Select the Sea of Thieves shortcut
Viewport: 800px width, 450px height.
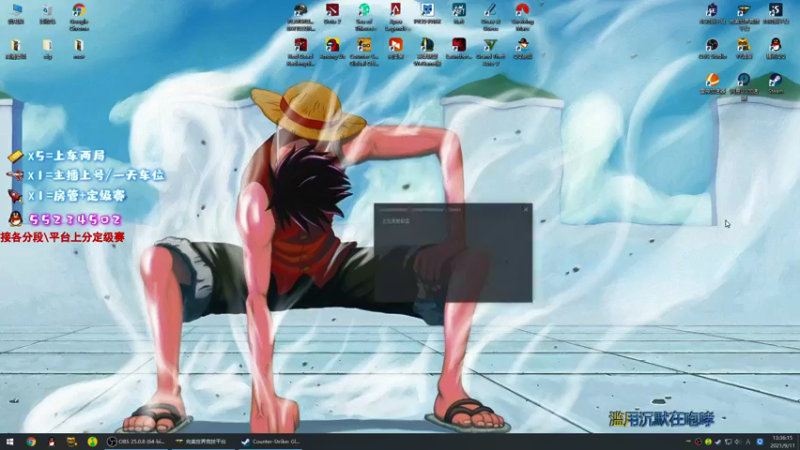tap(364, 16)
